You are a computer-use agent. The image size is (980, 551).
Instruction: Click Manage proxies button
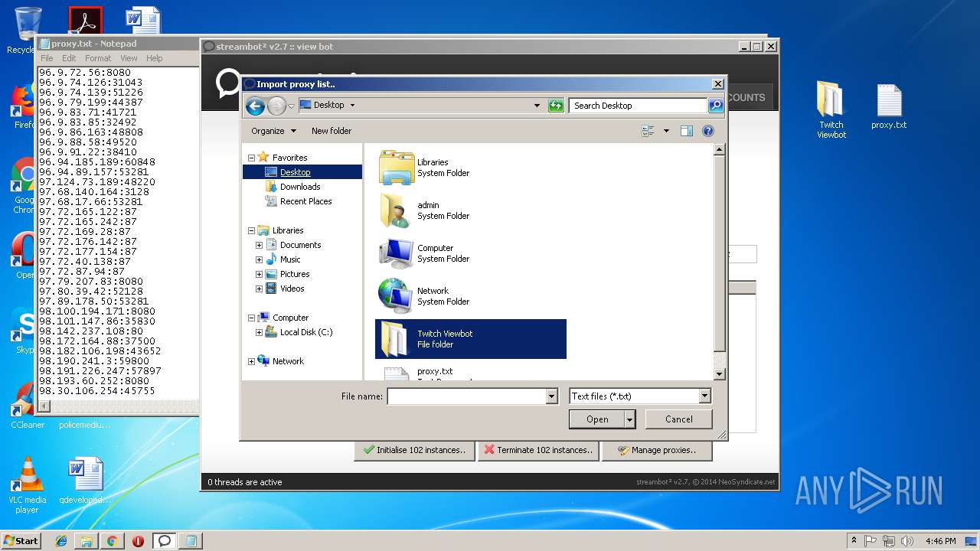tap(657, 450)
